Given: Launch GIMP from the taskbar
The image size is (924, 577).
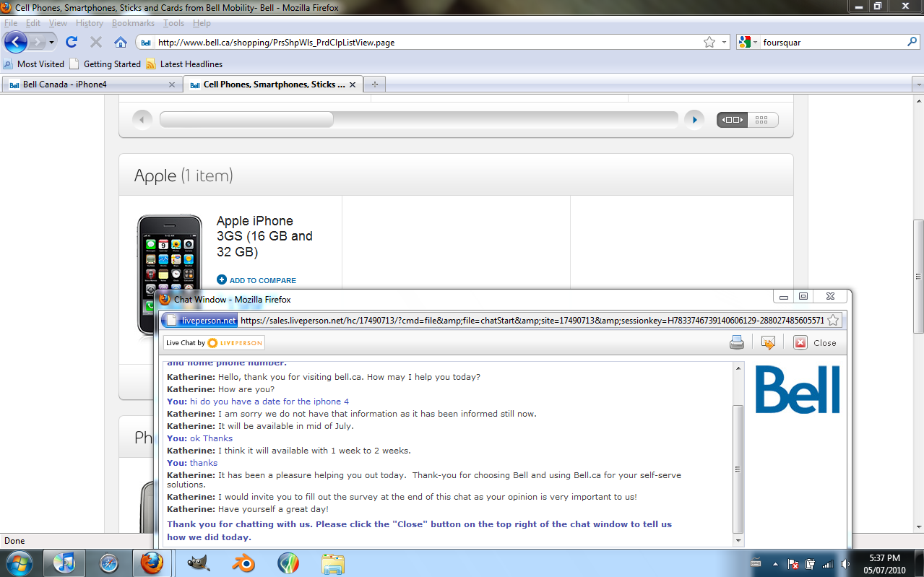Looking at the screenshot, I should coord(199,563).
